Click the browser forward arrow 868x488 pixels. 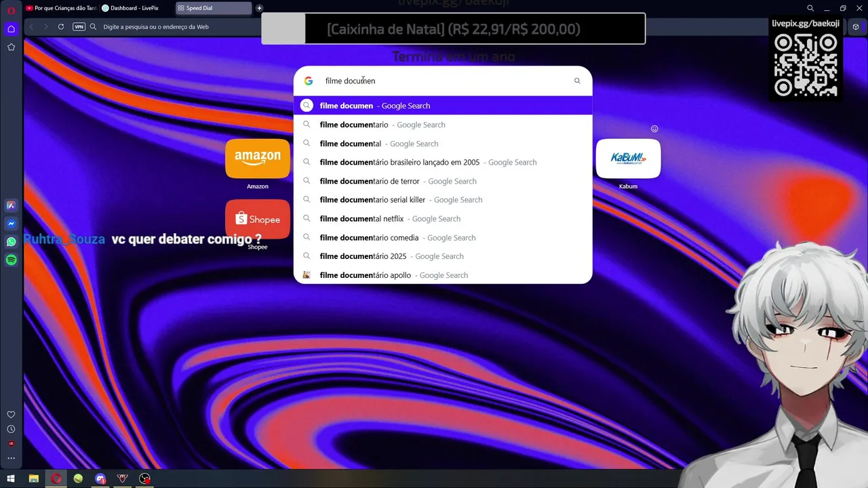[46, 26]
